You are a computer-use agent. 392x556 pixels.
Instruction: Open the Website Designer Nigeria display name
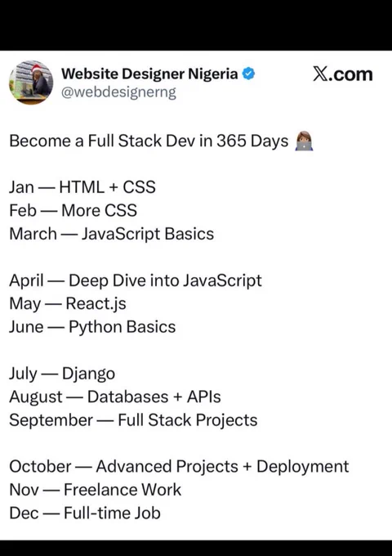[149, 74]
